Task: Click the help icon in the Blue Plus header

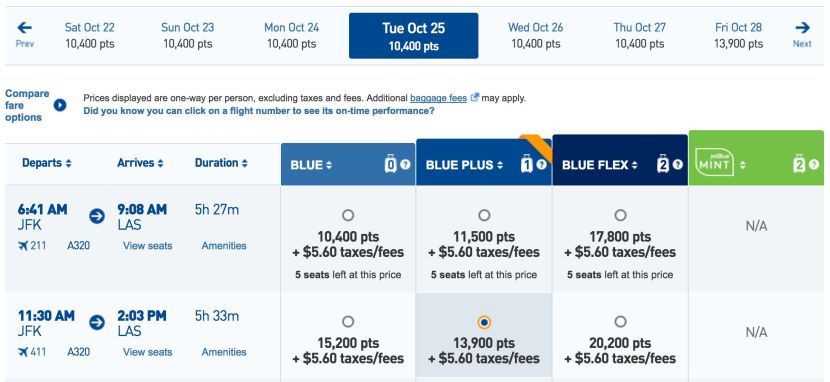Action: (542, 165)
